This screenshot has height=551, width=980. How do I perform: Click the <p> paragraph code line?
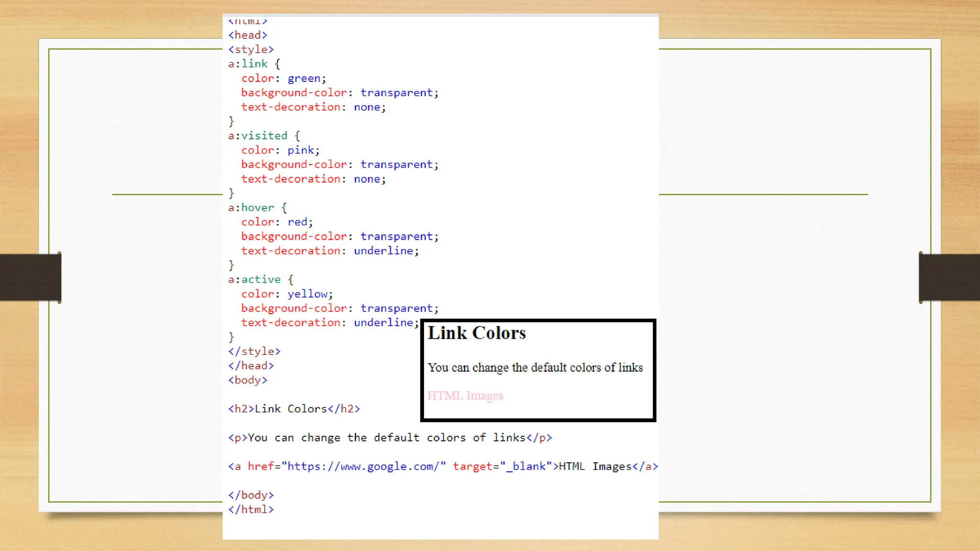(390, 438)
